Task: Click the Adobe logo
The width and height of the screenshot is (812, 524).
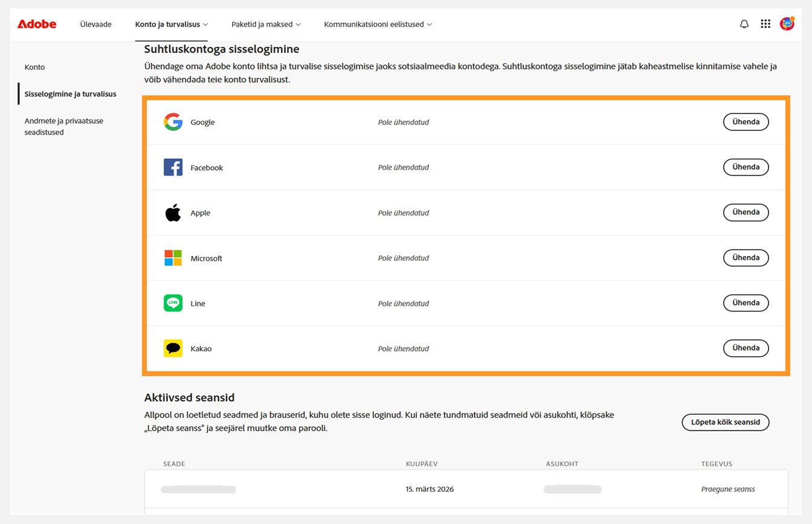Action: point(37,24)
